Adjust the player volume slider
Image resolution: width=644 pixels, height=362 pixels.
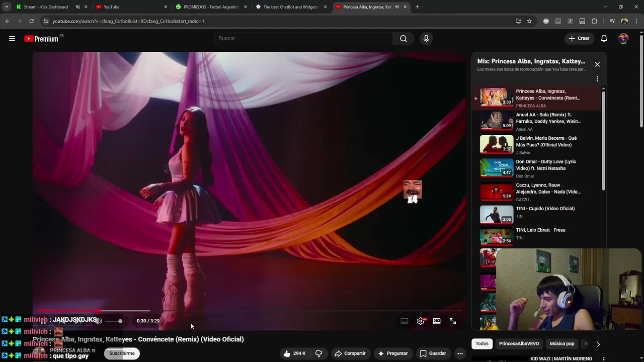tap(114, 321)
